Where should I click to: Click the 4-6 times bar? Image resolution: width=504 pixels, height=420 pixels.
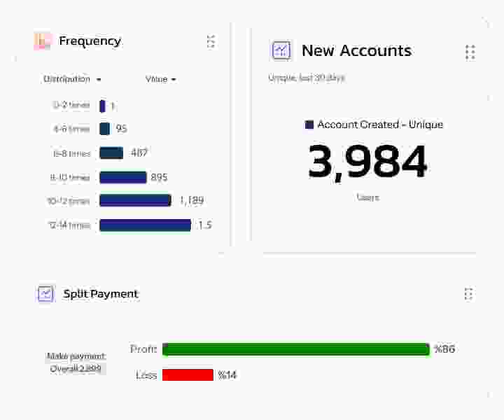click(x=104, y=129)
